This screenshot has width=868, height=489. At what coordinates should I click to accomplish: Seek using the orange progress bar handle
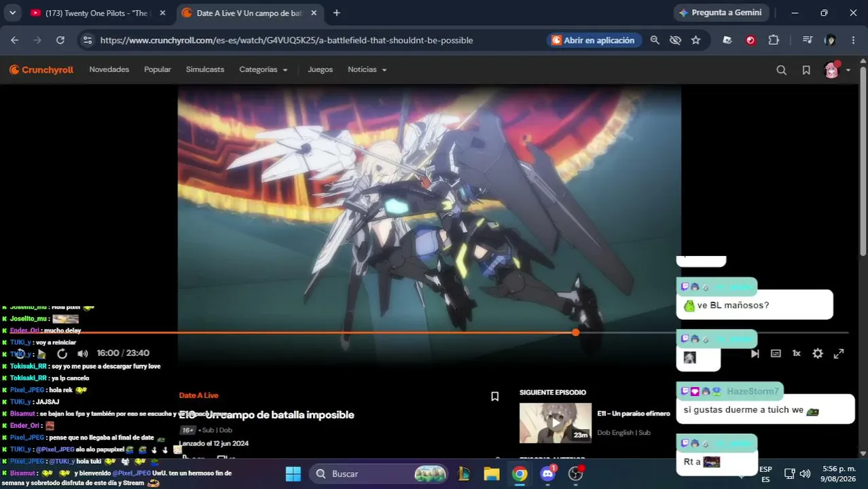click(x=576, y=332)
